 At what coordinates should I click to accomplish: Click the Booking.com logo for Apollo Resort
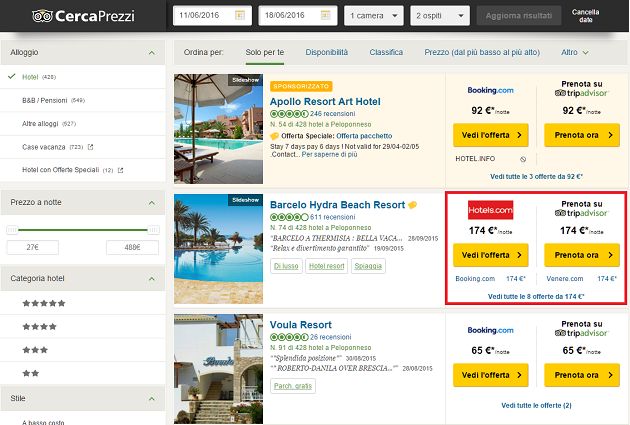tap(490, 90)
